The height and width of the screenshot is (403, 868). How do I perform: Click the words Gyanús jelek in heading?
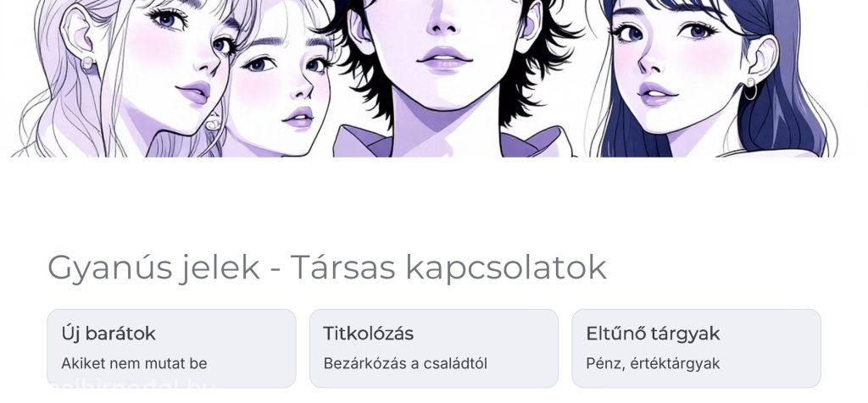click(x=154, y=268)
